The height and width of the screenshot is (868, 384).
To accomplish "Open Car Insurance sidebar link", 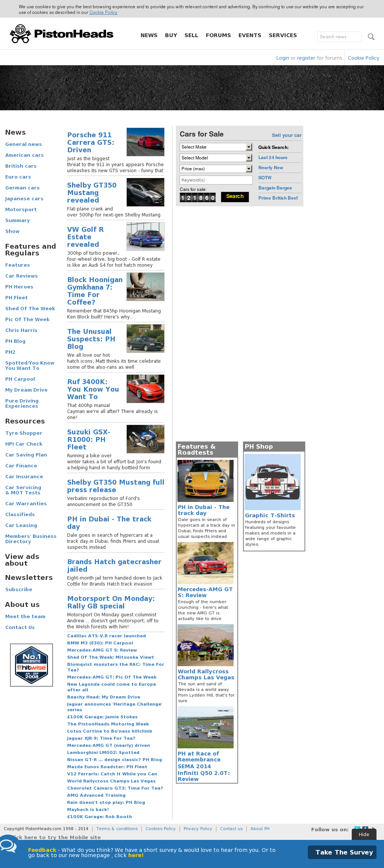I will 24,477.
